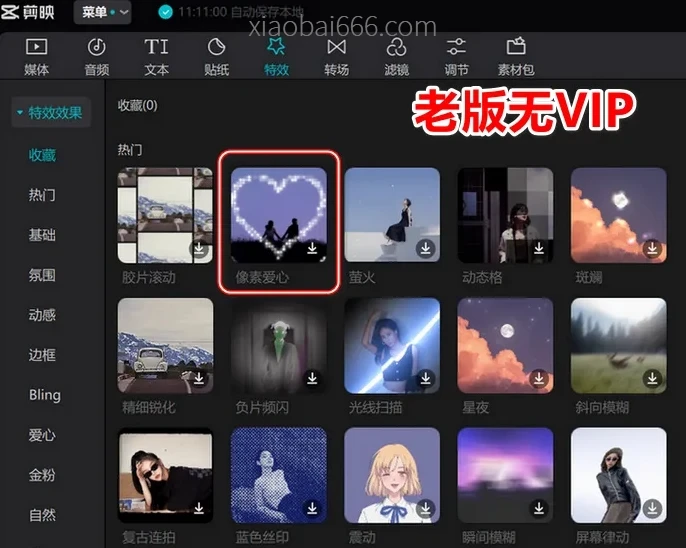Open the 调节 adjustment tab

click(456, 57)
